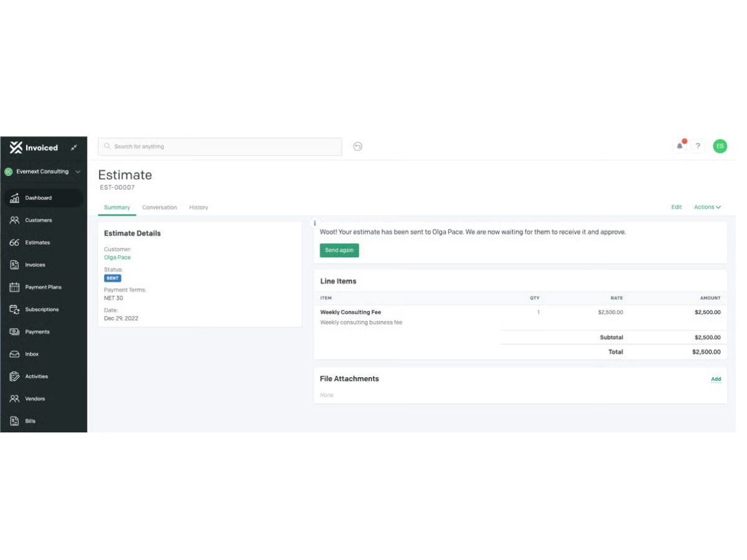This screenshot has width=747, height=560.
Task: Click the Weekly Consulting Fee item name
Action: [350, 312]
